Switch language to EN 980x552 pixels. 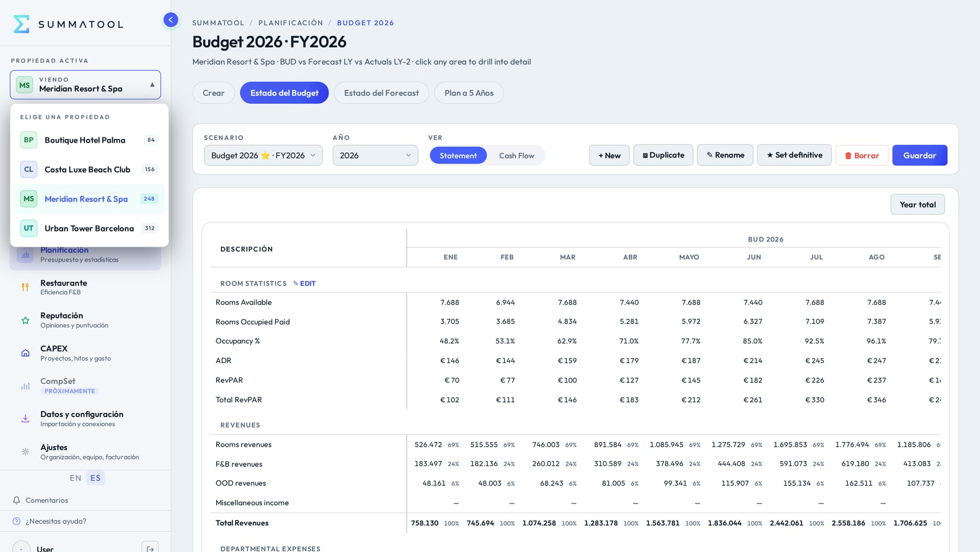pos(75,478)
